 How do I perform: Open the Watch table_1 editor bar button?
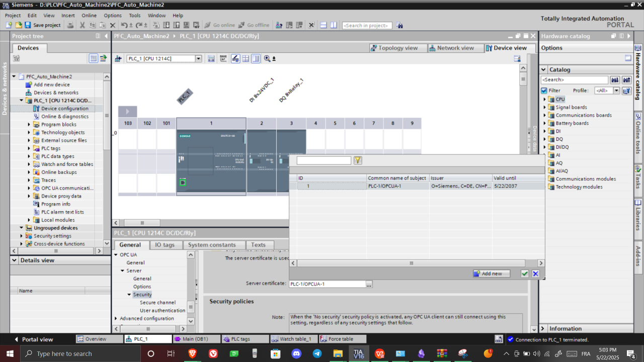pyautogui.click(x=294, y=339)
